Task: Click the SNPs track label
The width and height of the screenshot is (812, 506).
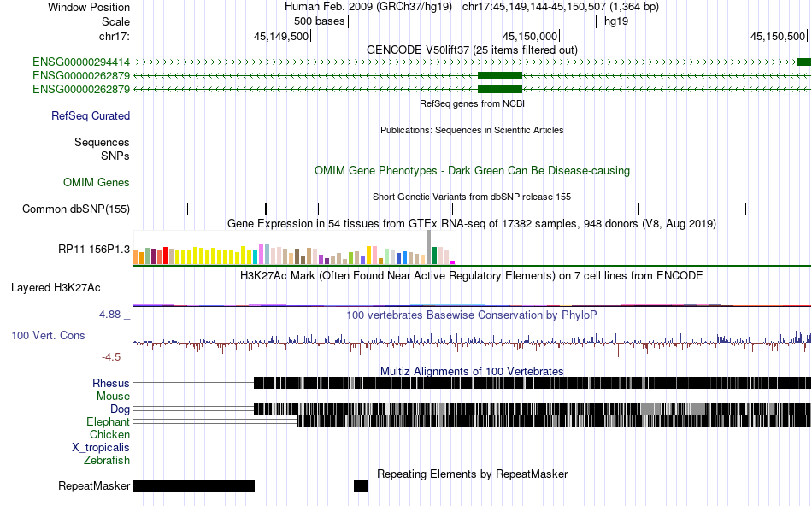Action: (115, 156)
